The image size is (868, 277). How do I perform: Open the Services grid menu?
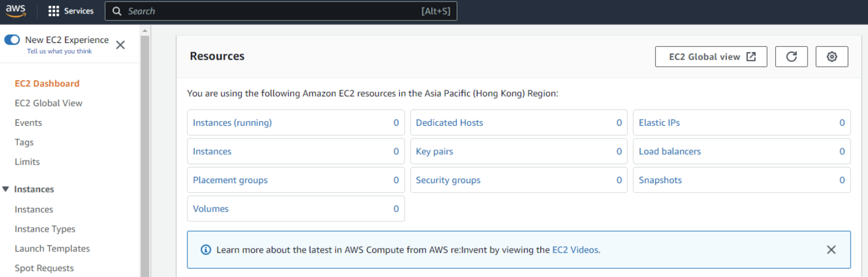54,11
